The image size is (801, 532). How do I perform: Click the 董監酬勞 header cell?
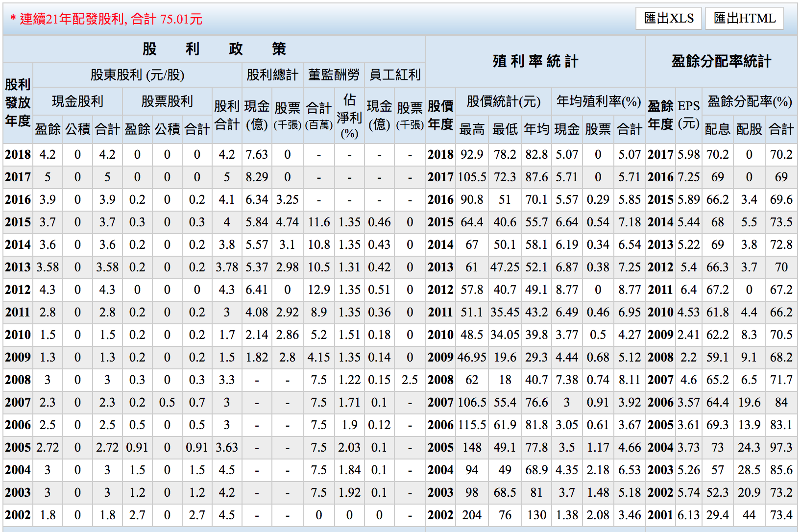point(334,75)
